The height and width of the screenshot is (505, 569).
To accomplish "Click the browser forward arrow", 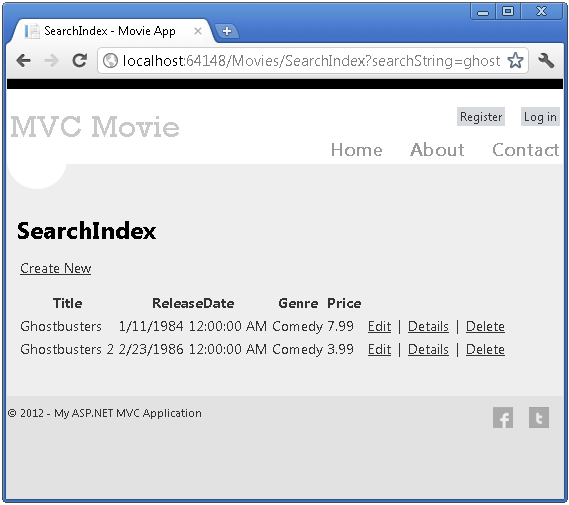I will tap(51, 60).
